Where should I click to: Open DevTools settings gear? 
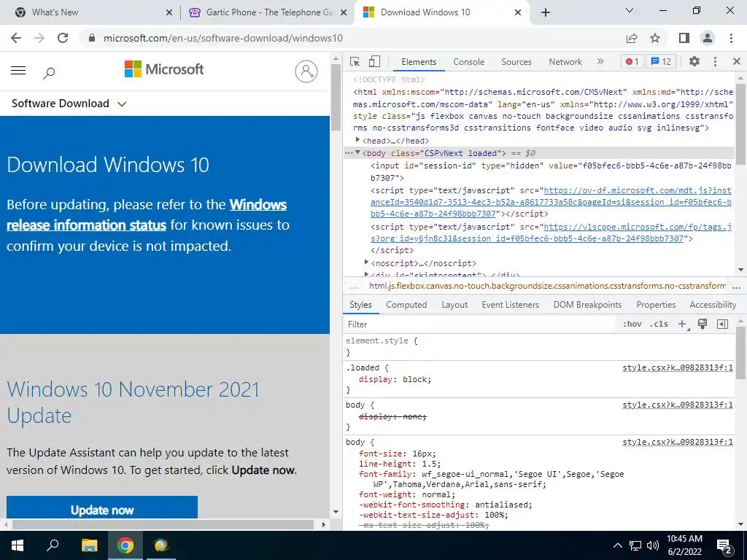pyautogui.click(x=694, y=61)
